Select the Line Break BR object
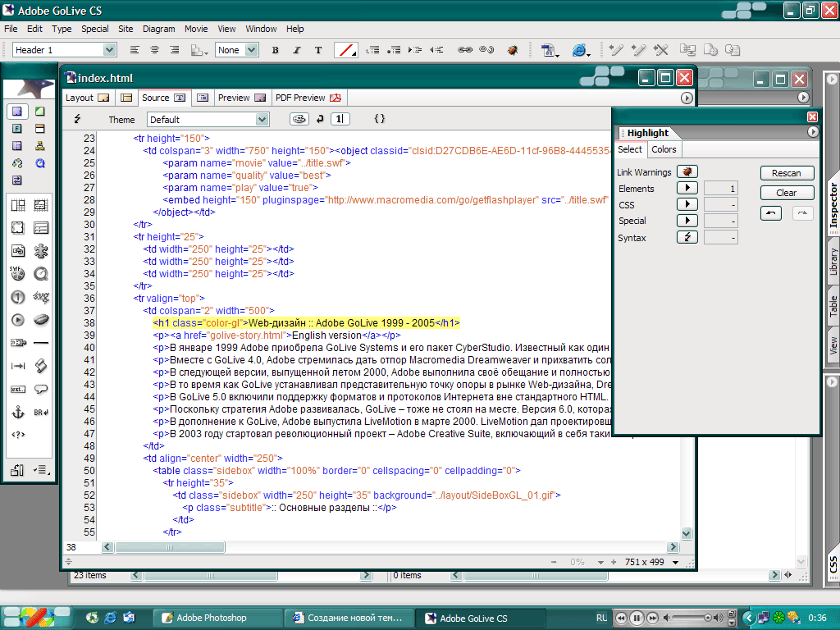This screenshot has width=840, height=630. pyautogui.click(x=41, y=412)
